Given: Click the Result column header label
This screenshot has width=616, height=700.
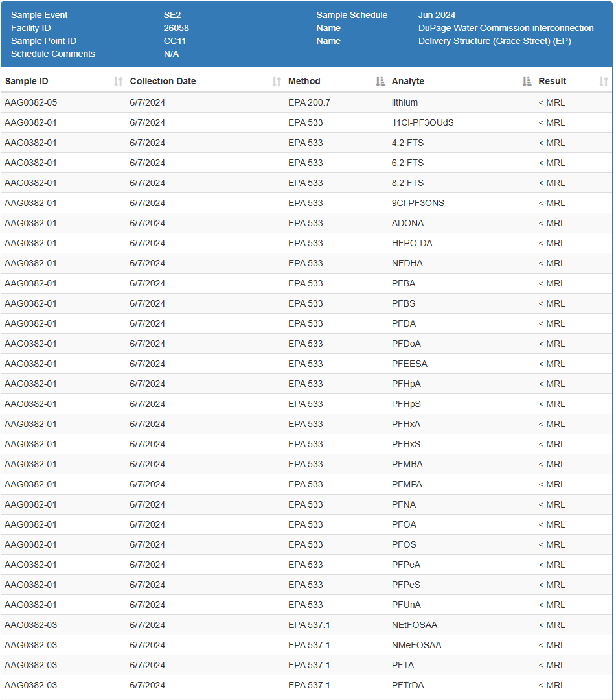Looking at the screenshot, I should pos(552,82).
